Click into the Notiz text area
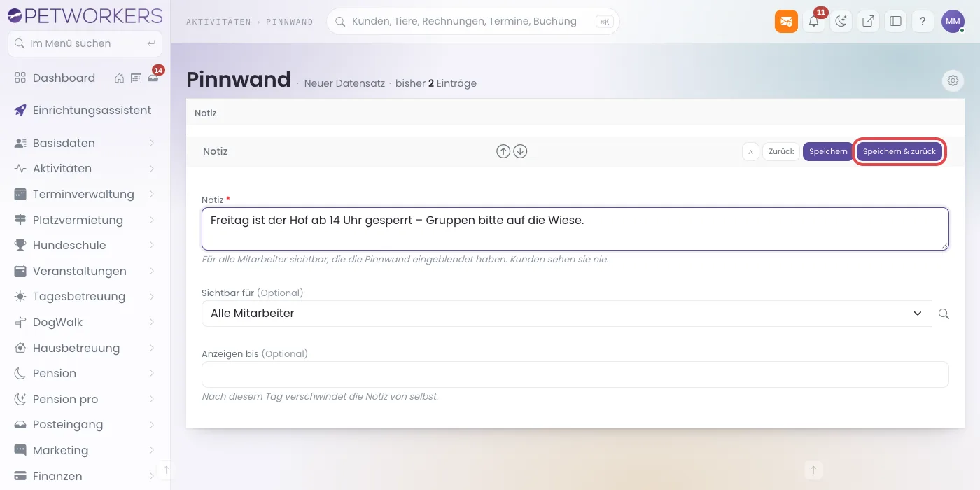The height and width of the screenshot is (490, 980). coord(575,229)
